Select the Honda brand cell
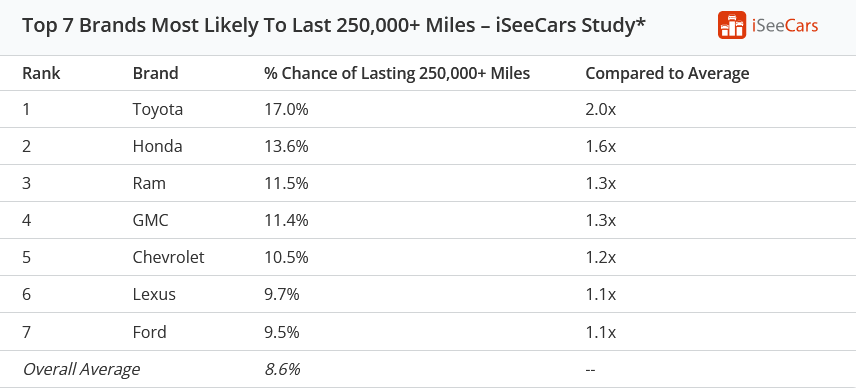This screenshot has height=392, width=856. 157,146
